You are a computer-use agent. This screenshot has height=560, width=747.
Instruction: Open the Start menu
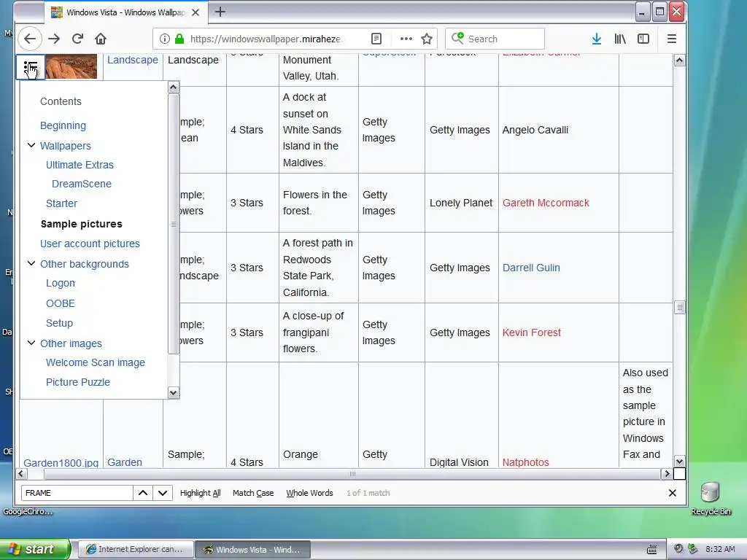35,549
